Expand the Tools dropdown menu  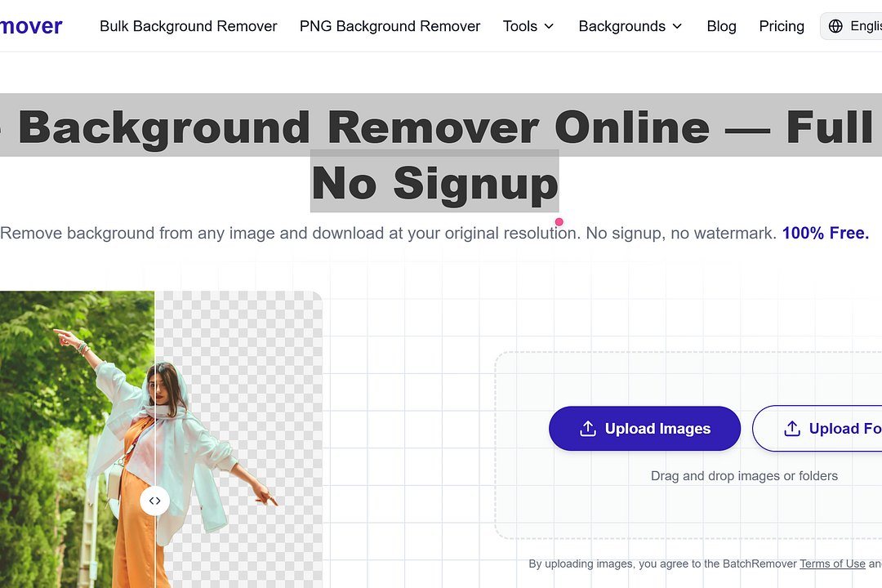(528, 26)
